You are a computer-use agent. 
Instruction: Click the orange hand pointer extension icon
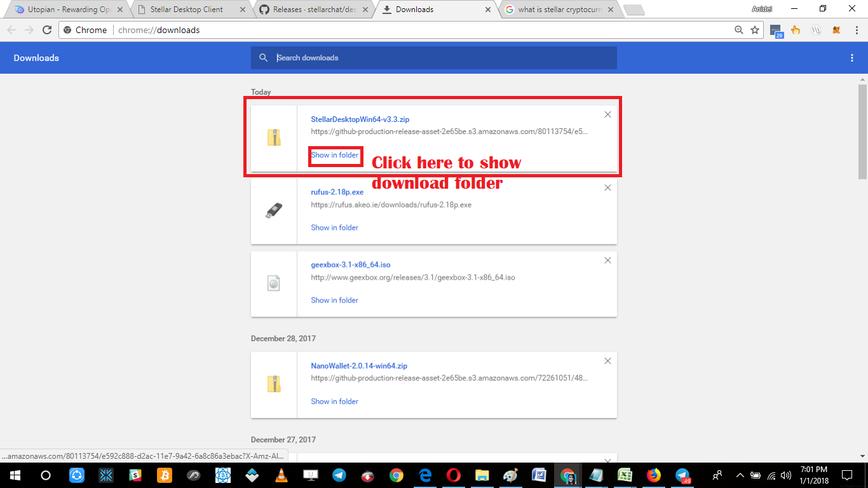796,30
